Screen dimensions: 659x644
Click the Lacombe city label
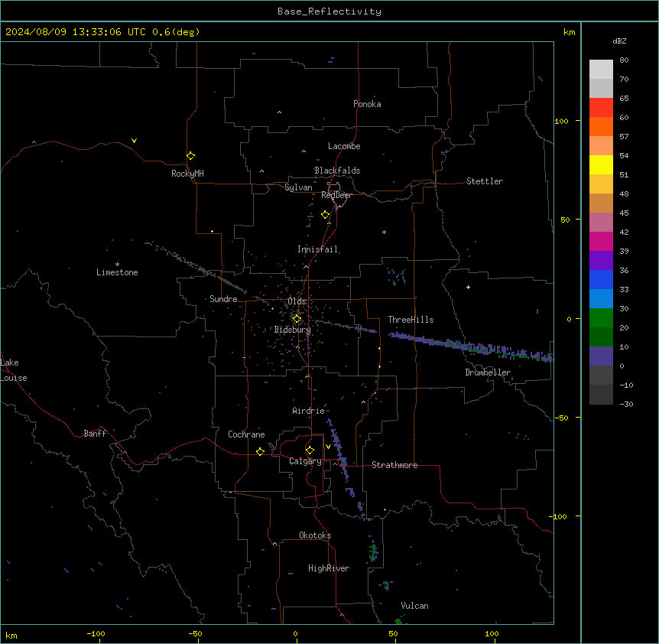(344, 146)
